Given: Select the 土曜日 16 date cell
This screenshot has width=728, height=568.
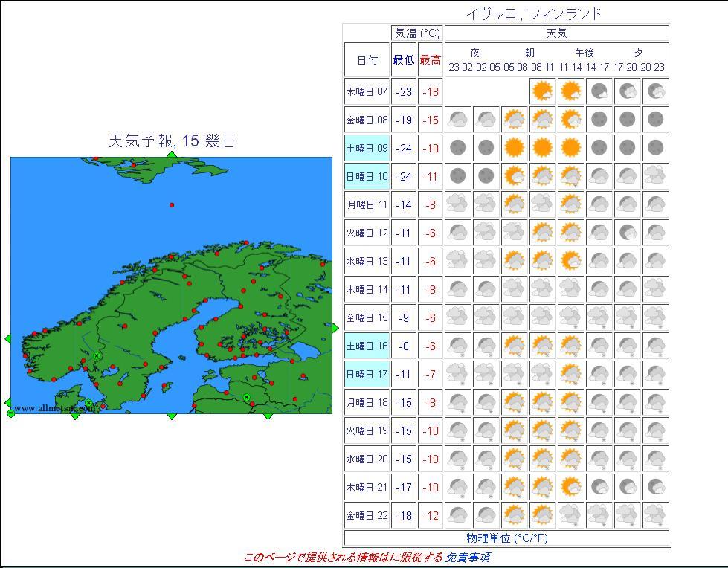Looking at the screenshot, I should point(367,346).
